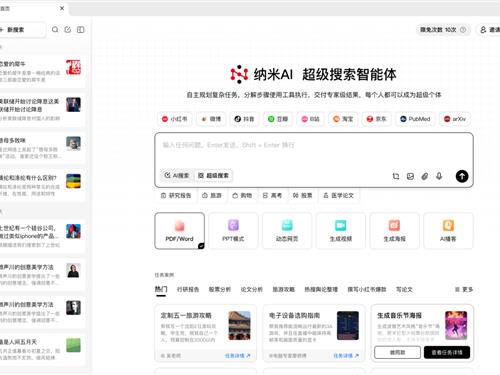Choose the 购物 quick topic
This screenshot has width=500, height=375.
click(242, 195)
